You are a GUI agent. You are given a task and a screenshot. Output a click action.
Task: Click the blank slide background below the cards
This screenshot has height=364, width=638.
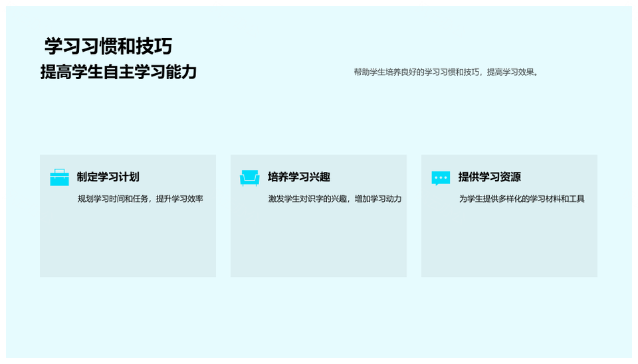(319, 319)
